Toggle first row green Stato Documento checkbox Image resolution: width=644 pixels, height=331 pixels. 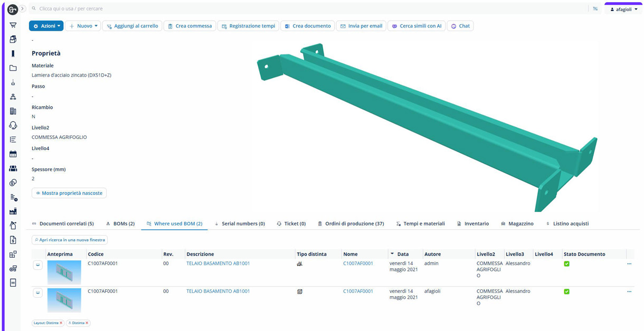pyautogui.click(x=566, y=263)
